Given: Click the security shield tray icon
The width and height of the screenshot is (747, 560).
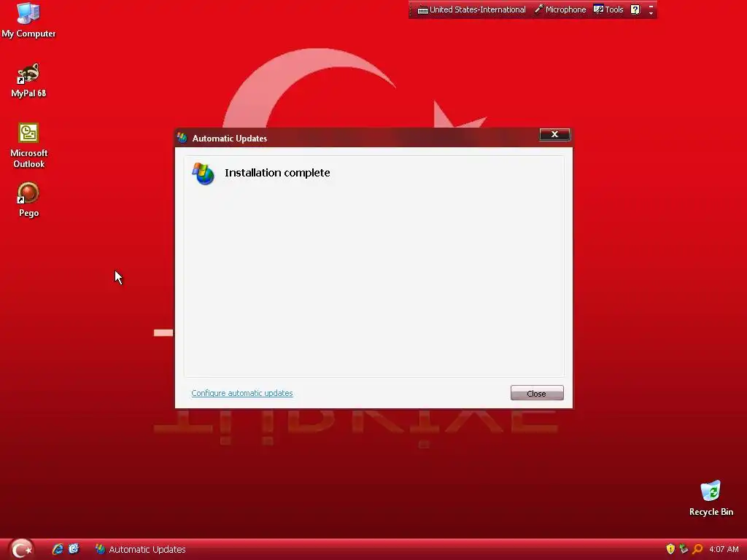Looking at the screenshot, I should (x=670, y=549).
